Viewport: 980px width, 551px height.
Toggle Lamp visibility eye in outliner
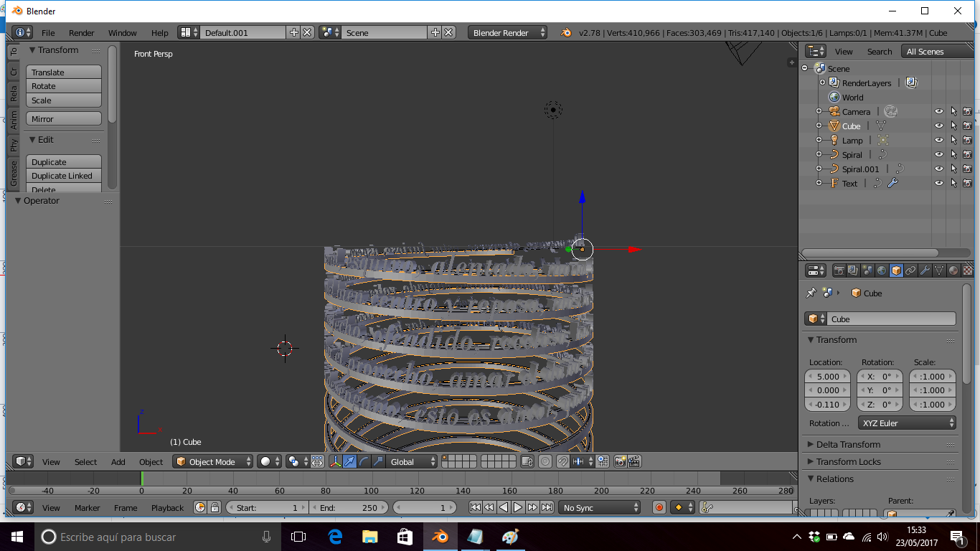pos(938,140)
